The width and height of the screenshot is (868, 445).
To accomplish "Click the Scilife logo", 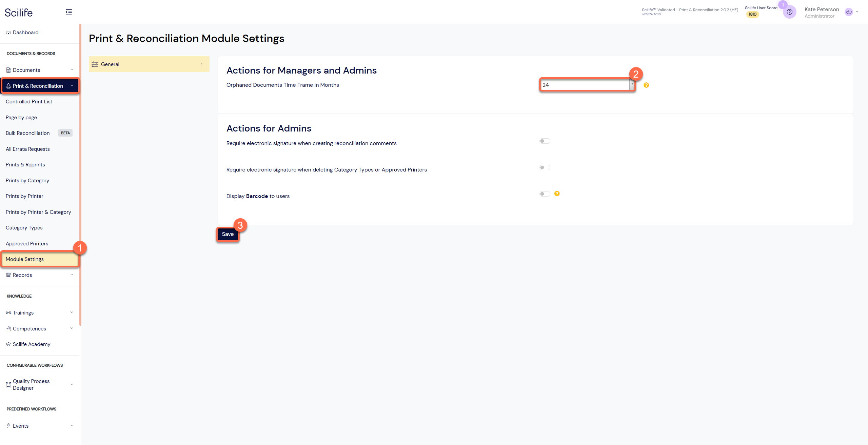I will pyautogui.click(x=19, y=13).
